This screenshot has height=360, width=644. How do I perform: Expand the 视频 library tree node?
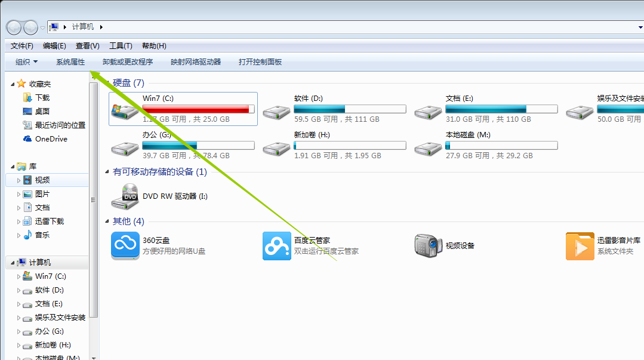pyautogui.click(x=19, y=180)
